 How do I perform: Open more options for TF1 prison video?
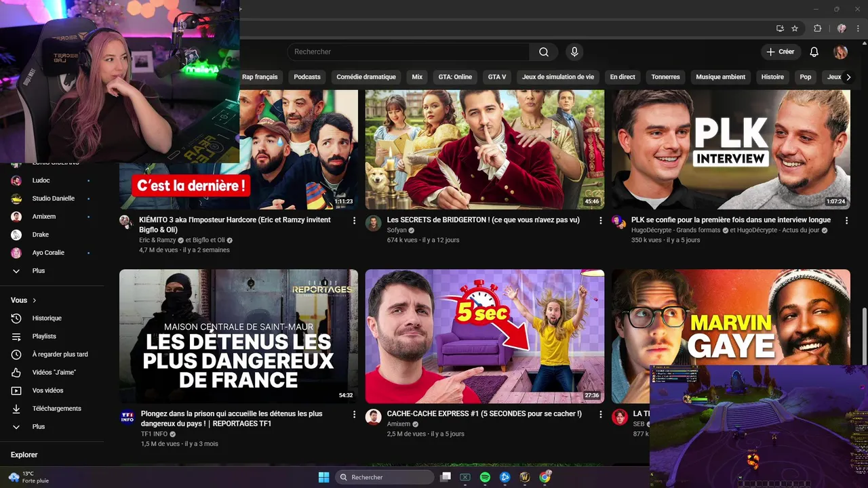pyautogui.click(x=354, y=414)
